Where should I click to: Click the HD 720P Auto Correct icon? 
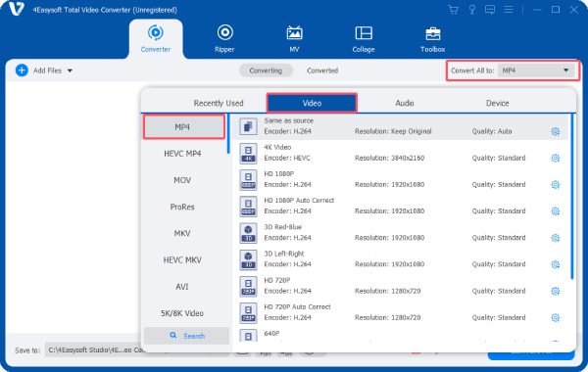tap(248, 313)
